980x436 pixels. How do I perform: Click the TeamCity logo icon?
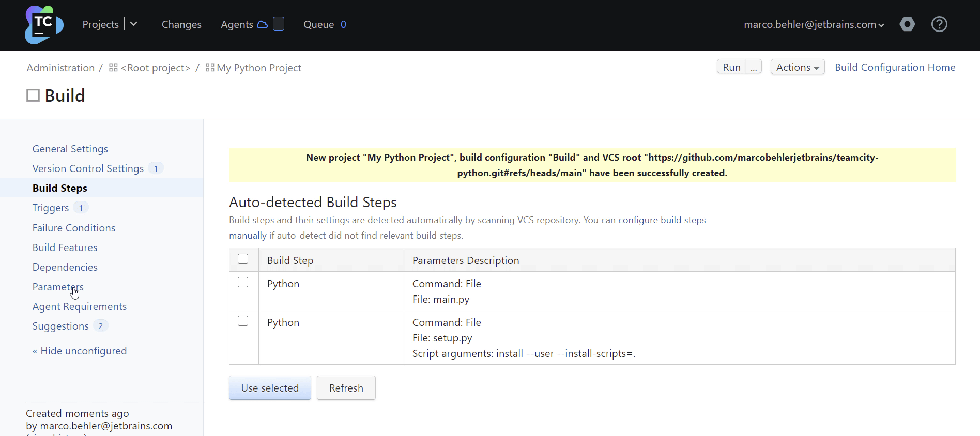(44, 25)
